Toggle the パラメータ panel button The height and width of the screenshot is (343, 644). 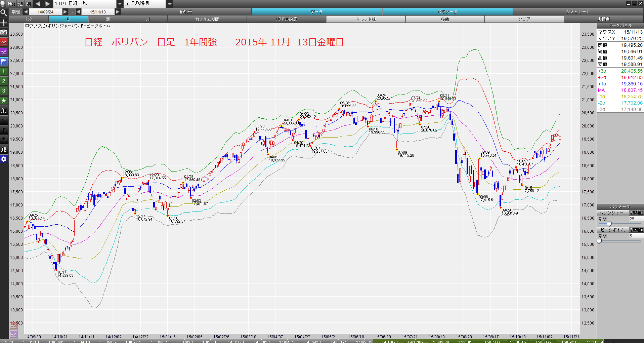click(x=447, y=12)
